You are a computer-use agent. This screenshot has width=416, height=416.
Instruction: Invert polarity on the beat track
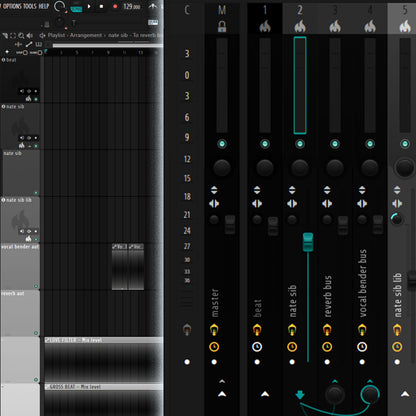click(257, 190)
